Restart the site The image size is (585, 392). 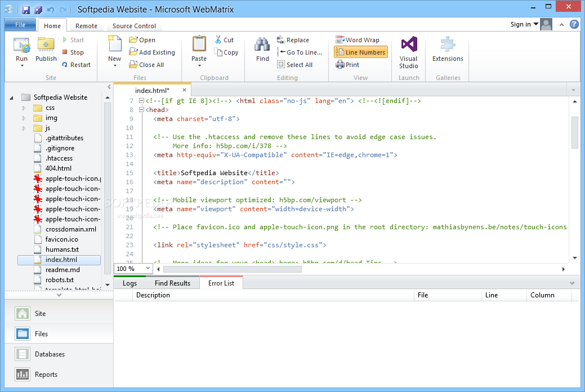click(x=77, y=65)
